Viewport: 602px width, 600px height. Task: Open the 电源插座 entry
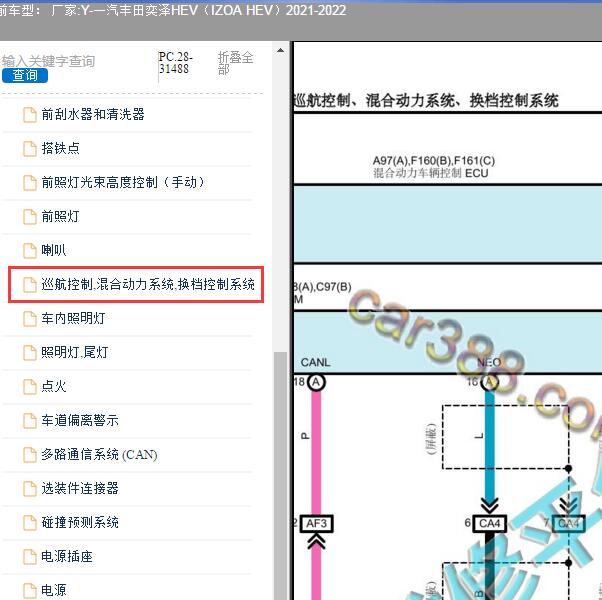67,556
